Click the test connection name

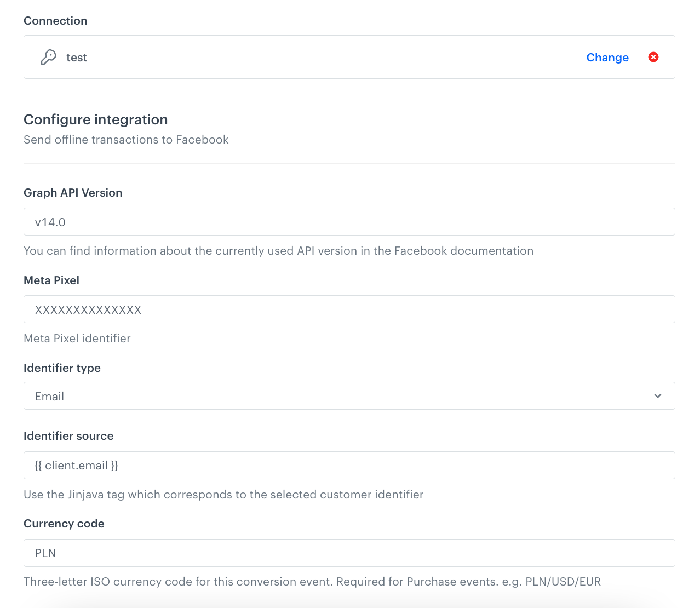(76, 57)
